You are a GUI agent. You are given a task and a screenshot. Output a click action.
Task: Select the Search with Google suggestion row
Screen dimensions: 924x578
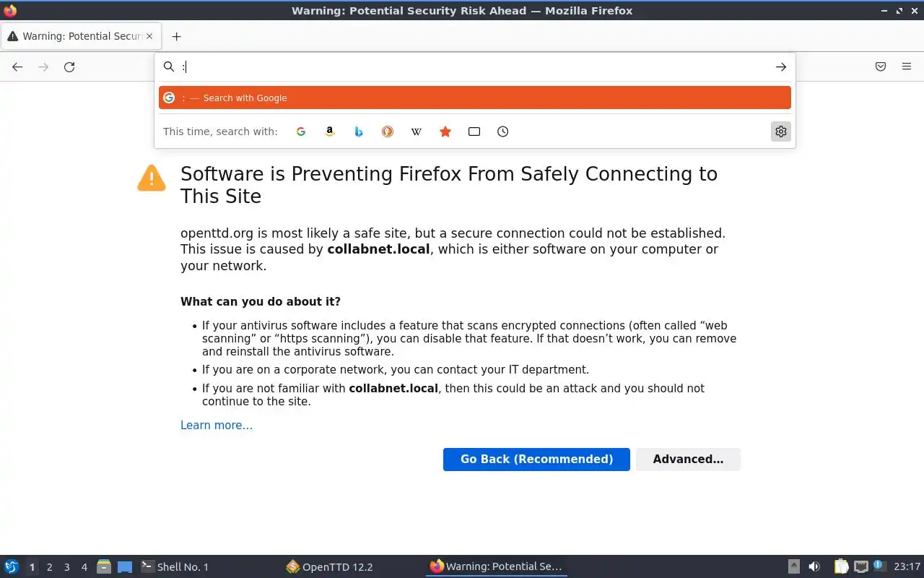click(474, 98)
